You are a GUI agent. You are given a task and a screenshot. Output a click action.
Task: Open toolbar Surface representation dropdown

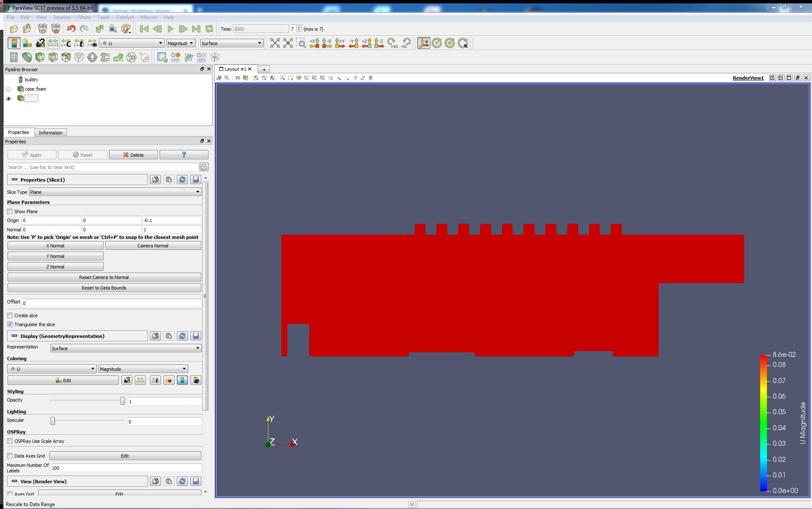[231, 43]
